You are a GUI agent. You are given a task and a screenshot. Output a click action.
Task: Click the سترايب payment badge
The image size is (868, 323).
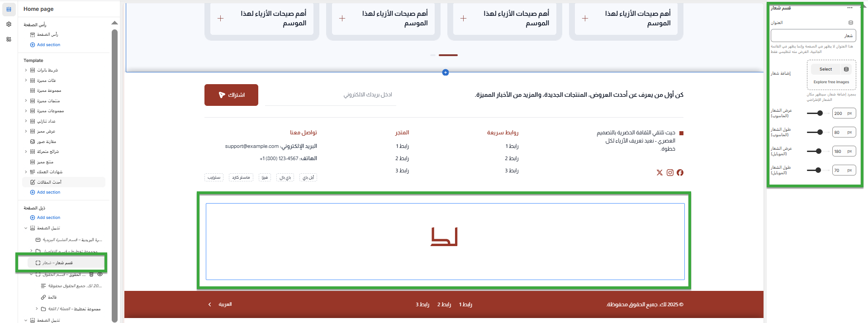tap(214, 177)
